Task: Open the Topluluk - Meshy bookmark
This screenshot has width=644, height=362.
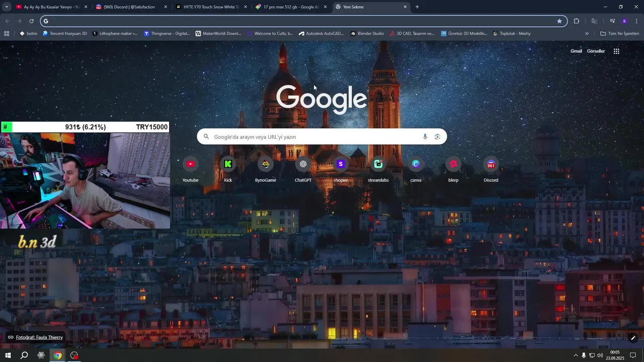Action: (512, 34)
